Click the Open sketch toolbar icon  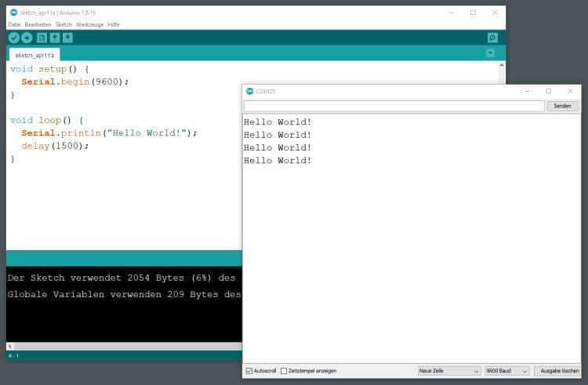click(x=54, y=38)
